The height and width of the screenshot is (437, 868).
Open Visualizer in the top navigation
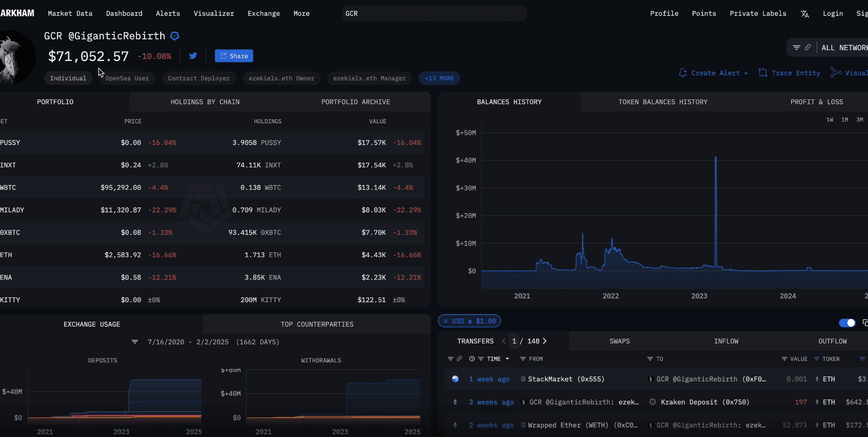(214, 14)
